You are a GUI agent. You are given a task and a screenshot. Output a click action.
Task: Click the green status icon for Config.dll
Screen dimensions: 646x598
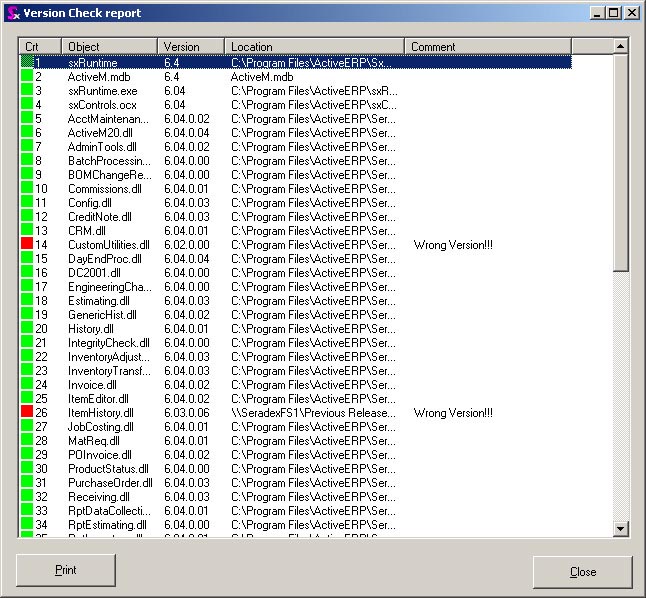(x=27, y=203)
